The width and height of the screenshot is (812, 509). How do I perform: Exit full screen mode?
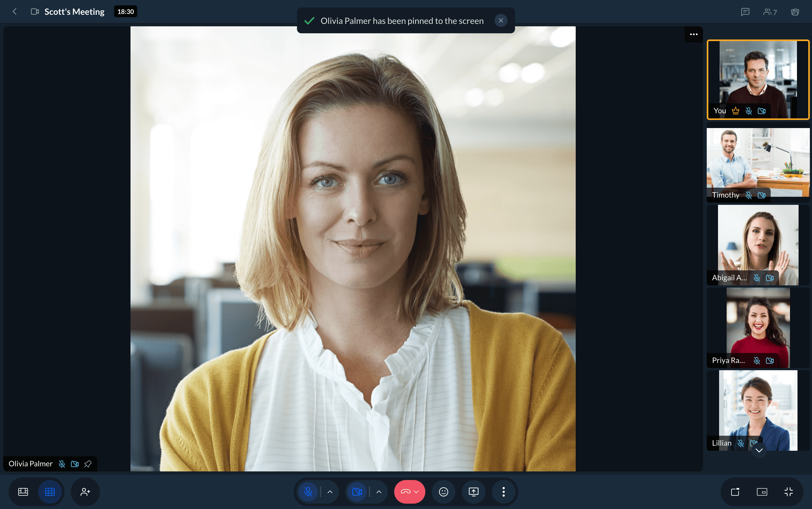pyautogui.click(x=788, y=492)
